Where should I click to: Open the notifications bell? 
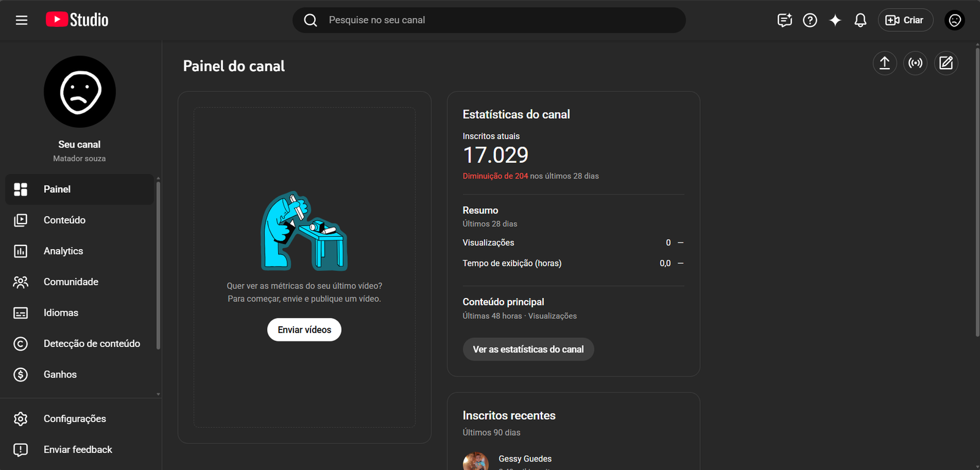pos(860,20)
